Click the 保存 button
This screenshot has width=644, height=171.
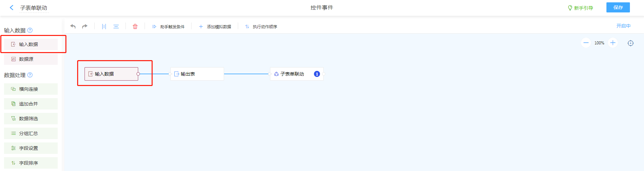click(618, 7)
